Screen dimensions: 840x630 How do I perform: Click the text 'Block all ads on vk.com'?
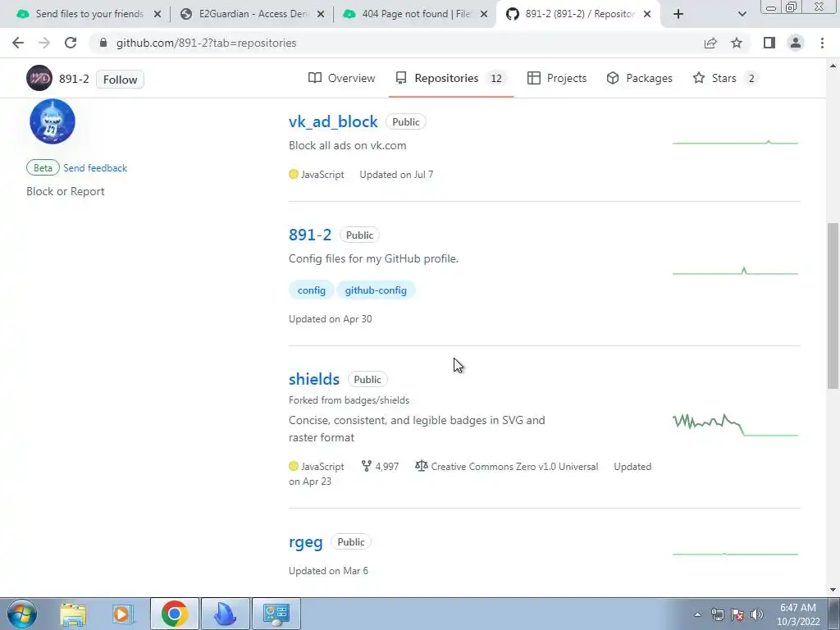pyautogui.click(x=348, y=145)
